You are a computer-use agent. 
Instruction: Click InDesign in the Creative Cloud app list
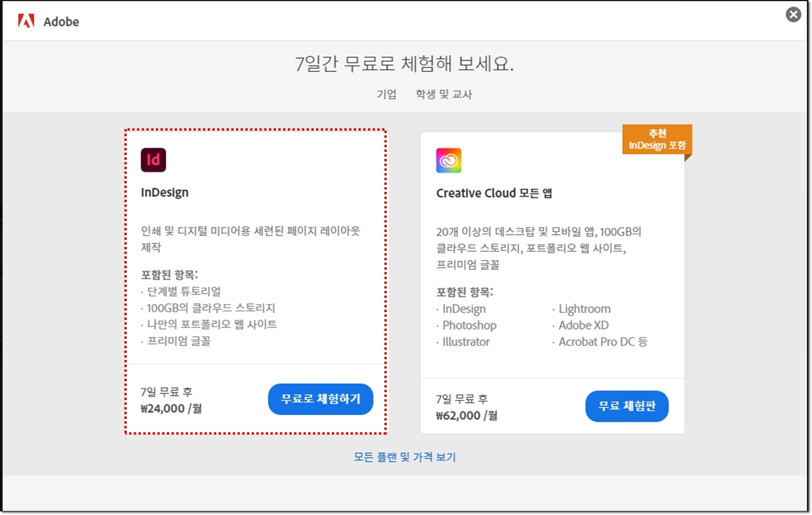click(464, 309)
